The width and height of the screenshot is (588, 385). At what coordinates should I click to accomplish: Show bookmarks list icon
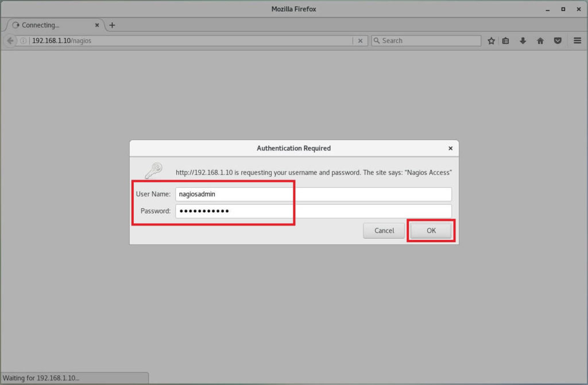pyautogui.click(x=505, y=41)
